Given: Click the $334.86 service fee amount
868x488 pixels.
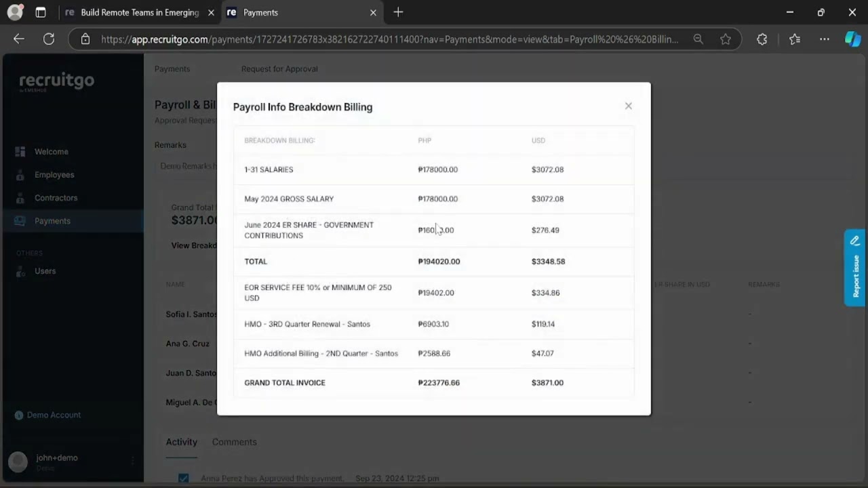Looking at the screenshot, I should (545, 293).
